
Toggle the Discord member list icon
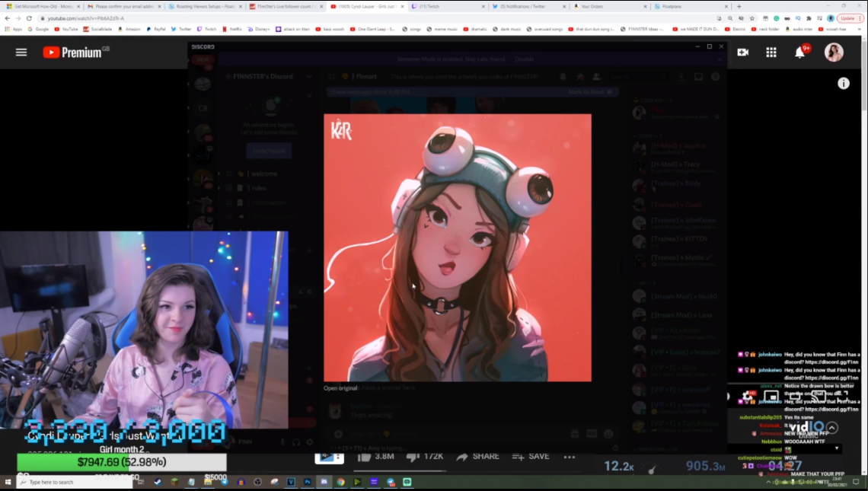[596, 76]
